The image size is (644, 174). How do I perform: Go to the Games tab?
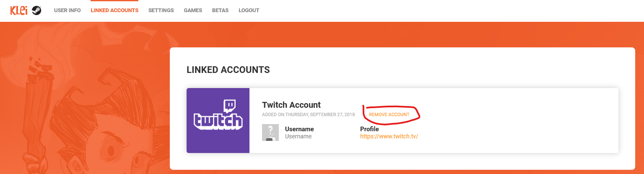pos(193,10)
